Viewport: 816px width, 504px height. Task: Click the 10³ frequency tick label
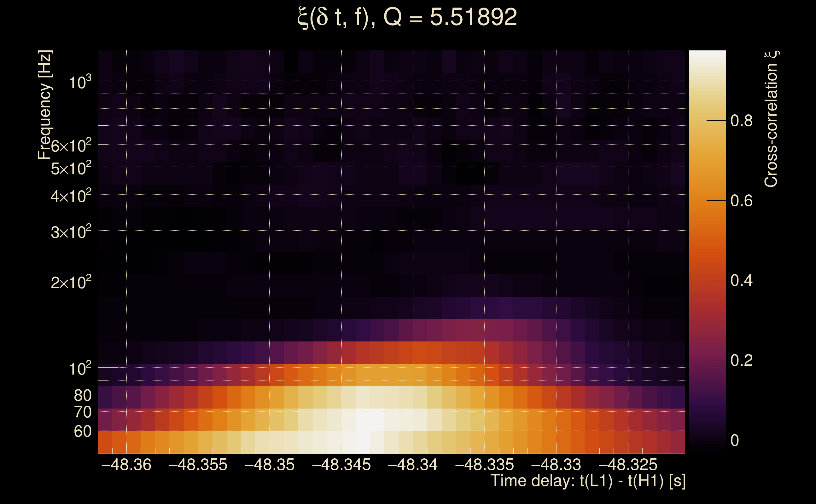coord(80,82)
